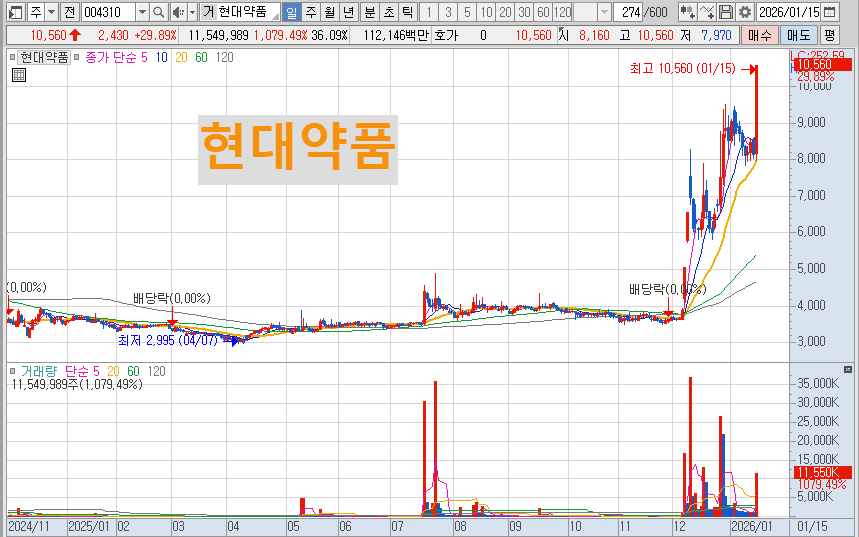Screen dimensions: 859x537
Task: Select the 초 second chart mode
Action: (389, 12)
